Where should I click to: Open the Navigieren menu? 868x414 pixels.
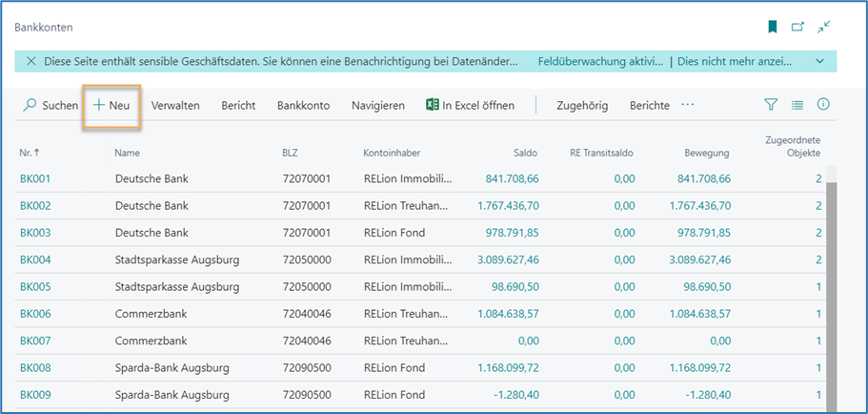[377, 106]
